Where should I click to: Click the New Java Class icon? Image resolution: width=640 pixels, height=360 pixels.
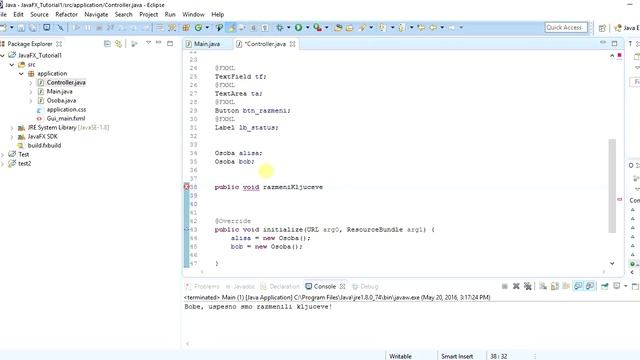(198, 28)
